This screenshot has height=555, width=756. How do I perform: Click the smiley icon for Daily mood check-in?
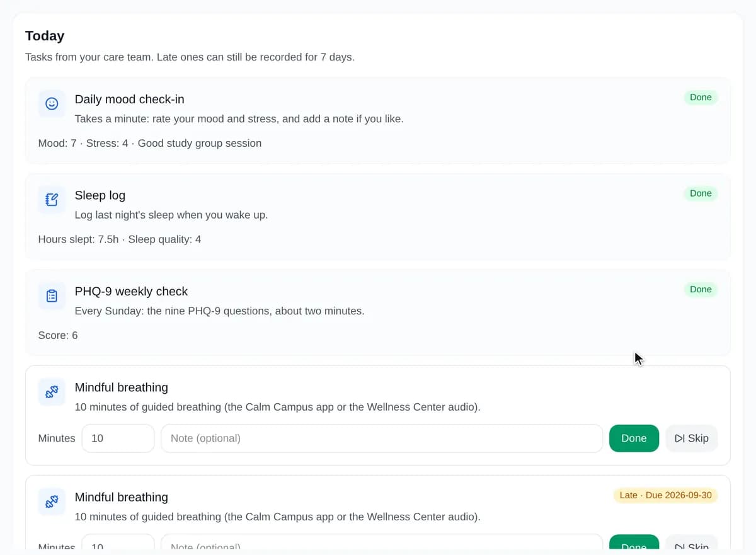coord(52,103)
